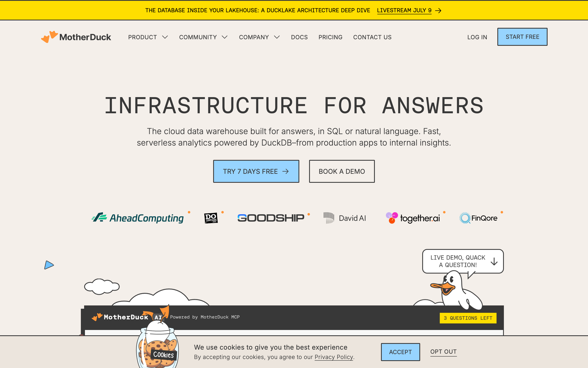Screen dimensions: 588x368
Task: Click the 3 Questions Left badge
Action: point(468,318)
